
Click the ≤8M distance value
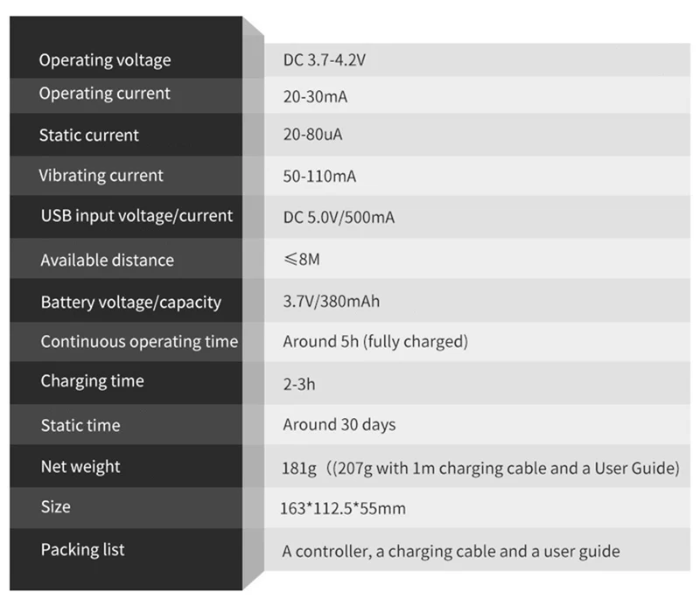(302, 259)
